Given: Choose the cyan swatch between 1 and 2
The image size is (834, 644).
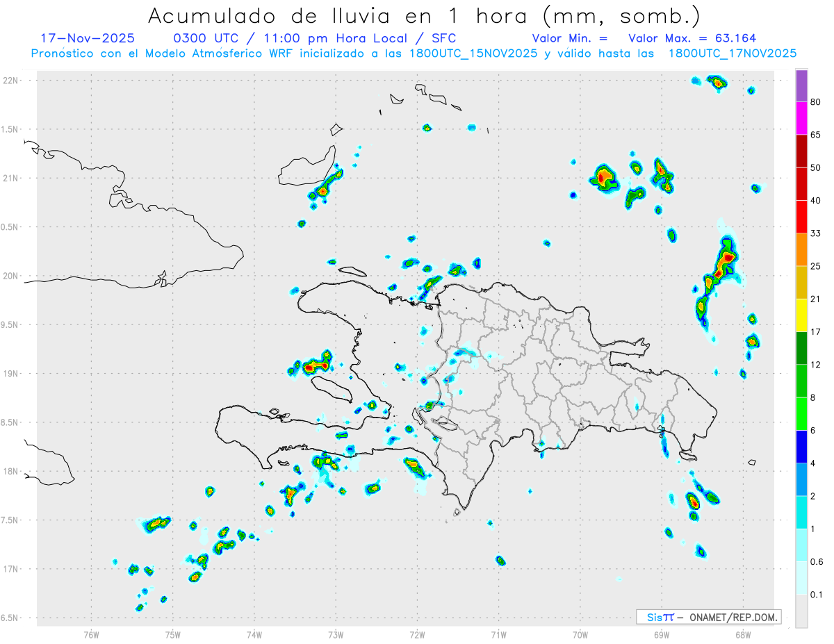Looking at the screenshot, I should point(801,513).
